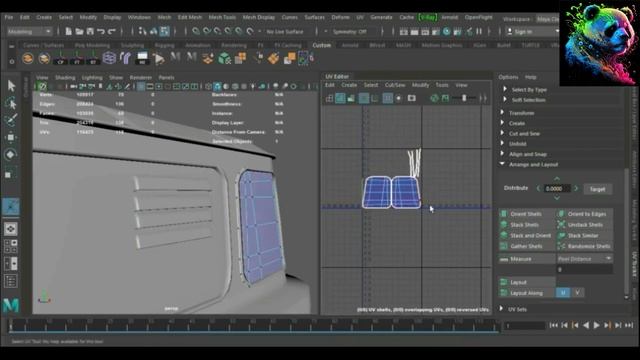Toggle the pause viewport icon in status line

(x=479, y=31)
